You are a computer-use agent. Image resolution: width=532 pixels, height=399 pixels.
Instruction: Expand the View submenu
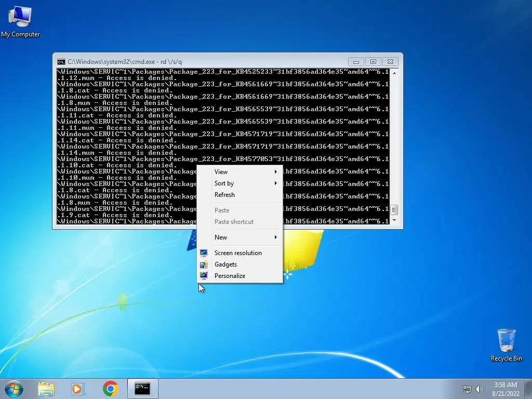point(240,171)
